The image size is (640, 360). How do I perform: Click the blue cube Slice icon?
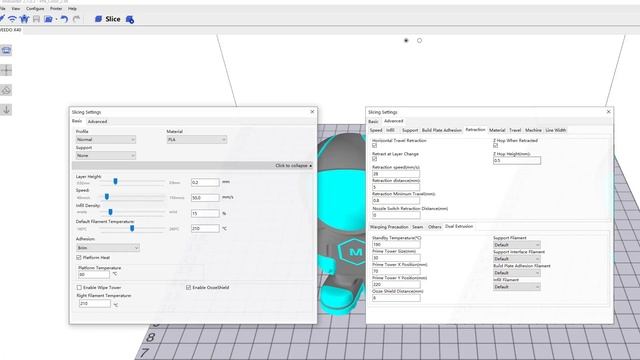(x=98, y=19)
